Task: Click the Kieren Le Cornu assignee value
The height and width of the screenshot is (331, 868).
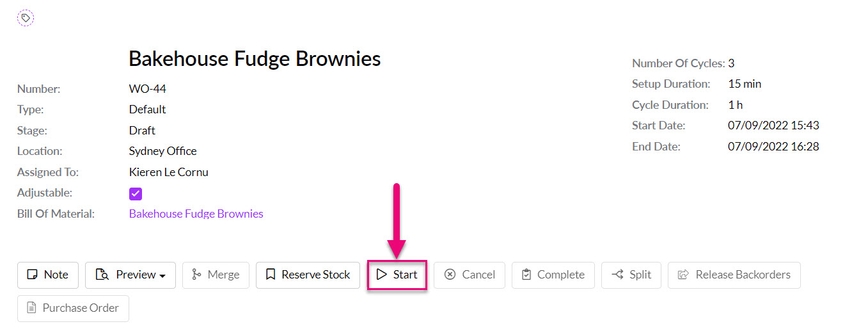Action: tap(169, 172)
